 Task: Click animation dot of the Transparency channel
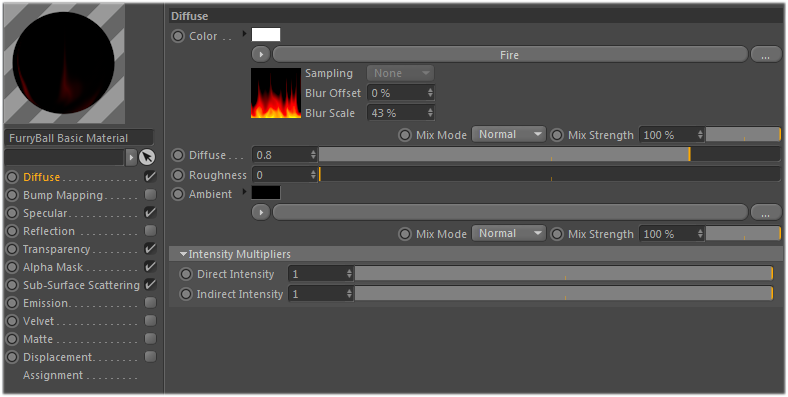(x=12, y=249)
